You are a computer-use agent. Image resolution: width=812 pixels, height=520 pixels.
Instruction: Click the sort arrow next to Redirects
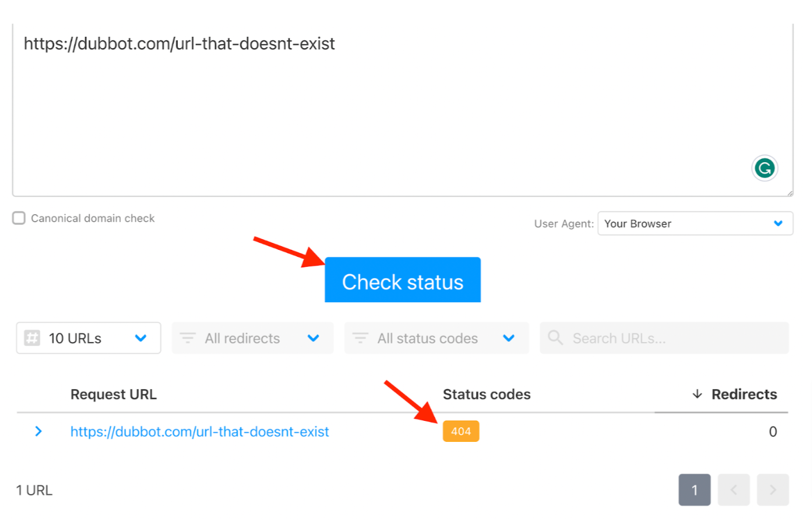click(x=698, y=394)
